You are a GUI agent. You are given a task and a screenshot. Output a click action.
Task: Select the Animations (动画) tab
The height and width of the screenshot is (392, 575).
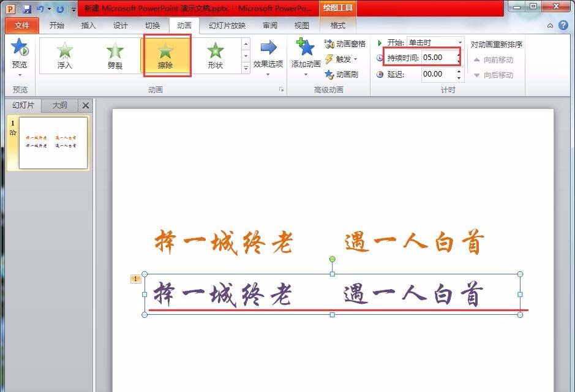tap(184, 25)
